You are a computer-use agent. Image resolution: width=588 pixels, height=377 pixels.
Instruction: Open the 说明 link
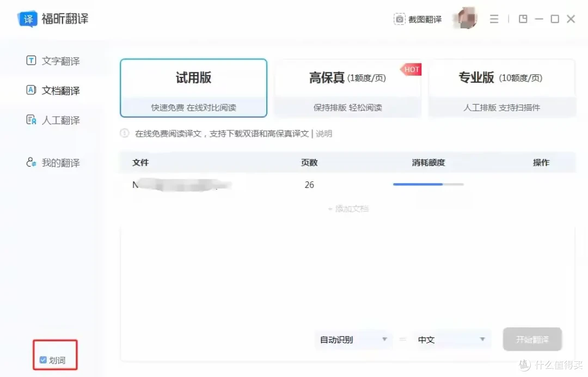pos(323,133)
